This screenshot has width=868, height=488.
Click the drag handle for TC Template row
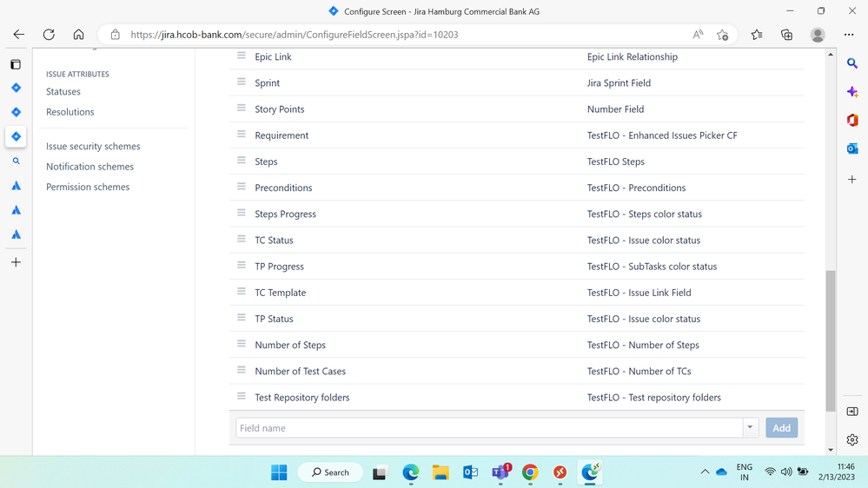[x=242, y=292]
